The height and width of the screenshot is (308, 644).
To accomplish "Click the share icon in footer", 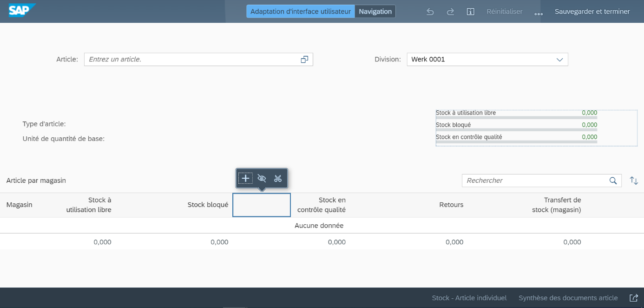I will pos(634,298).
